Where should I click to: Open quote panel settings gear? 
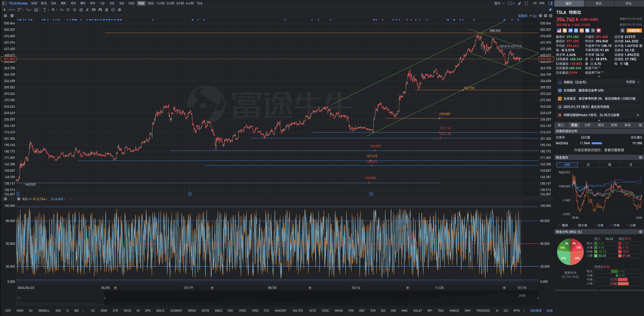[x=640, y=125]
